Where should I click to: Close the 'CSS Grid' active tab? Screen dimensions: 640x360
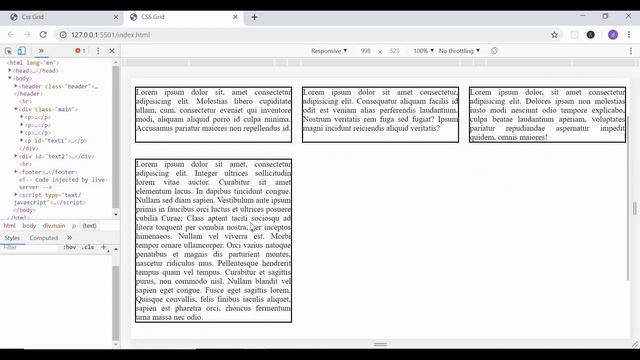click(x=236, y=17)
